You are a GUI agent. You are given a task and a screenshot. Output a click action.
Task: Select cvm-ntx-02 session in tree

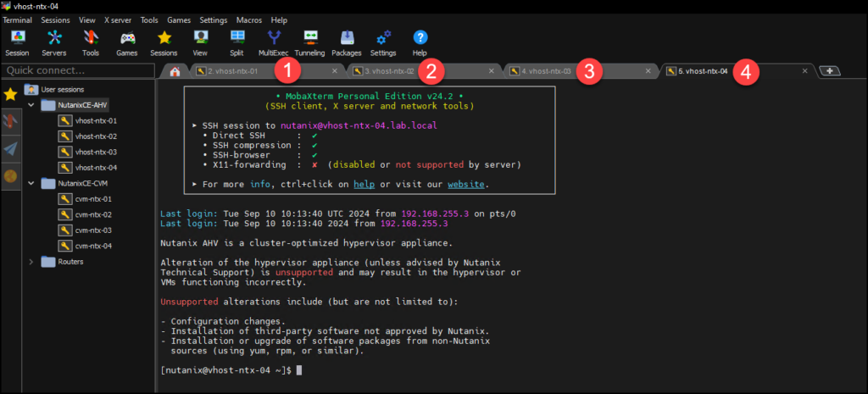[x=86, y=214]
